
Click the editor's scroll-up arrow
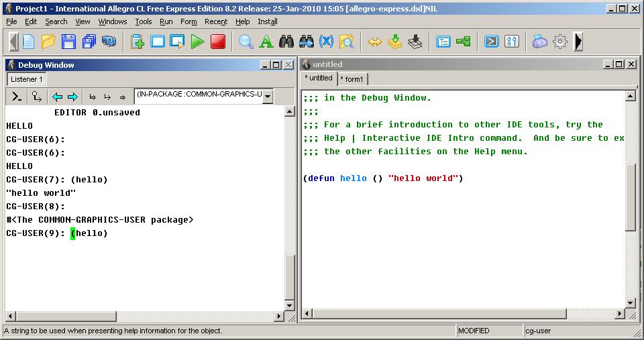[x=631, y=97]
